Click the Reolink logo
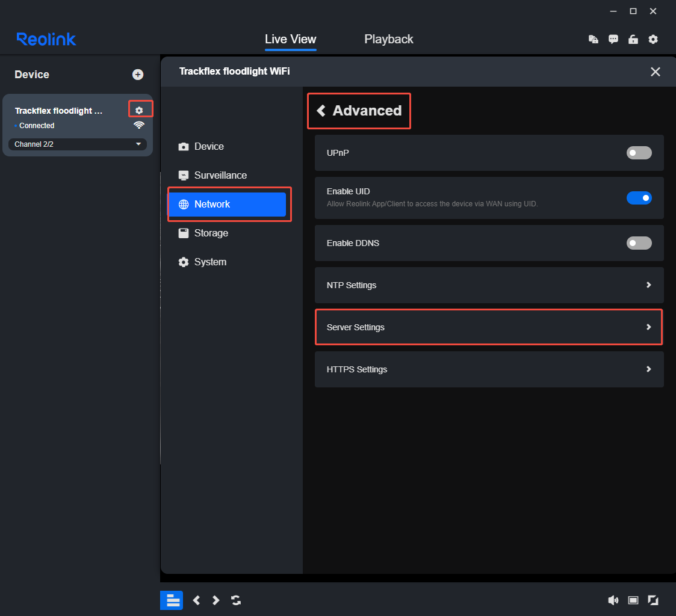Screen dimensions: 676x616 tap(46, 39)
